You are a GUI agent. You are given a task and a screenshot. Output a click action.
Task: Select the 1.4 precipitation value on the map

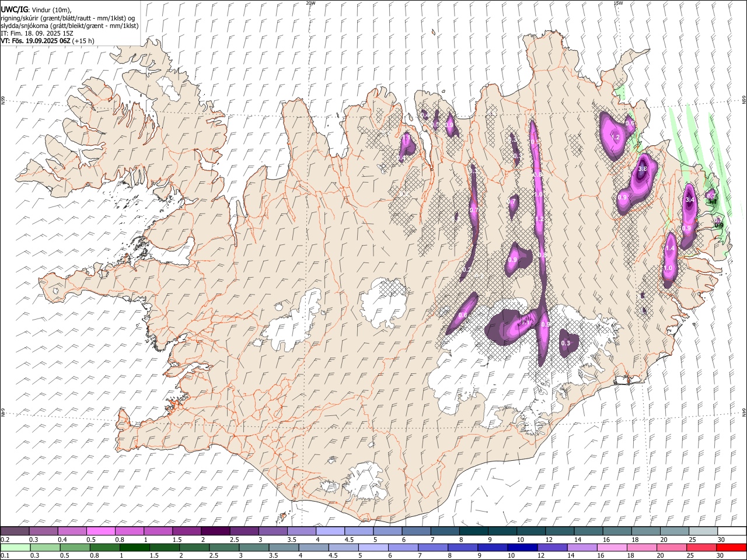(670, 249)
